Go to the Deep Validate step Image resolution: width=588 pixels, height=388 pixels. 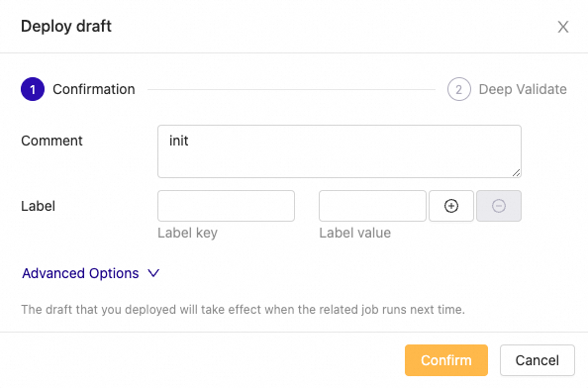click(x=523, y=89)
